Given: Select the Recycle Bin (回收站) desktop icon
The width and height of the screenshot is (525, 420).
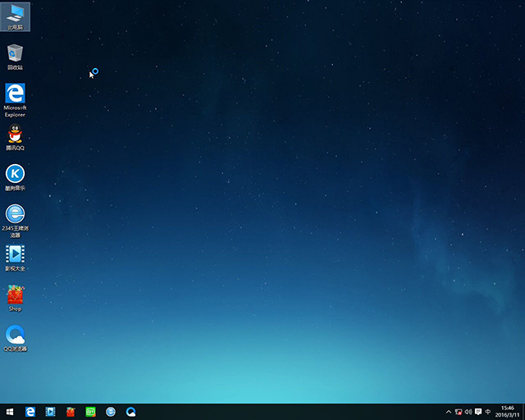Looking at the screenshot, I should 16,54.
